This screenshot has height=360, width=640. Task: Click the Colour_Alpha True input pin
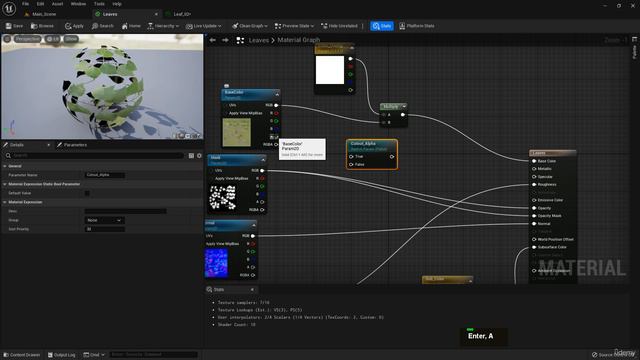pyautogui.click(x=351, y=157)
